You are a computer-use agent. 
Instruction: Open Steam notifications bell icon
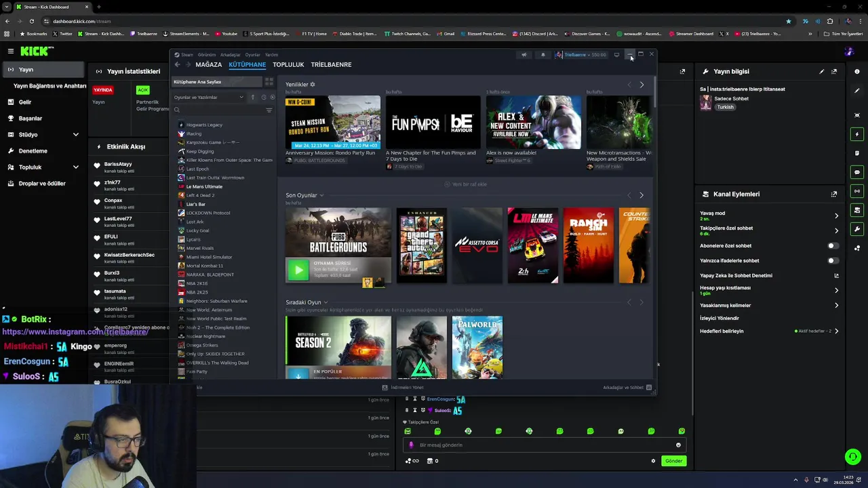click(x=542, y=55)
